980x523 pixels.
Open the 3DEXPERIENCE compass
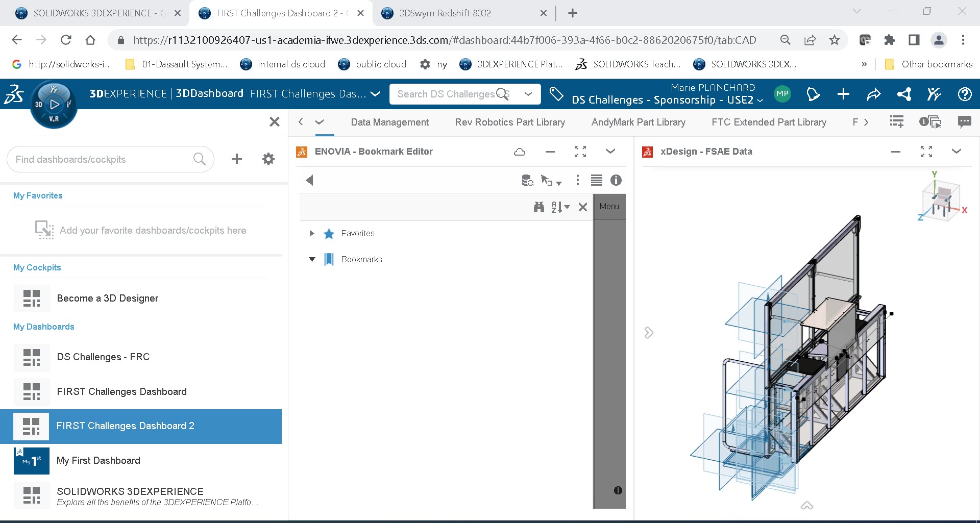(54, 105)
